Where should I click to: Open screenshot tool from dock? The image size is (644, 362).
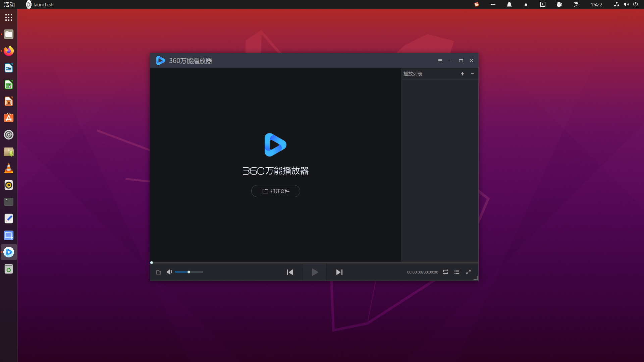pyautogui.click(x=9, y=235)
